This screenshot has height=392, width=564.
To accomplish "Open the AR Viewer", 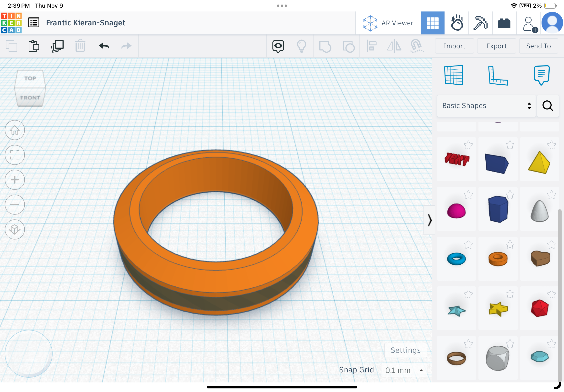I will pyautogui.click(x=388, y=23).
